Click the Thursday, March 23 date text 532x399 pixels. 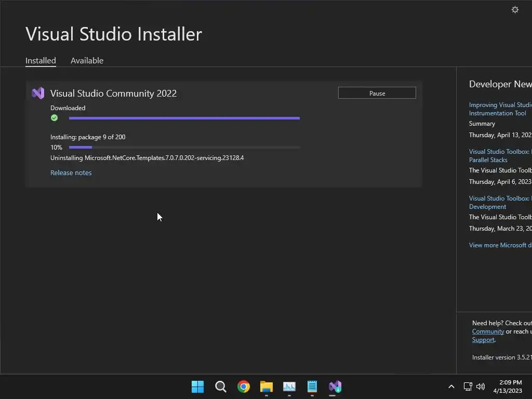(x=500, y=229)
